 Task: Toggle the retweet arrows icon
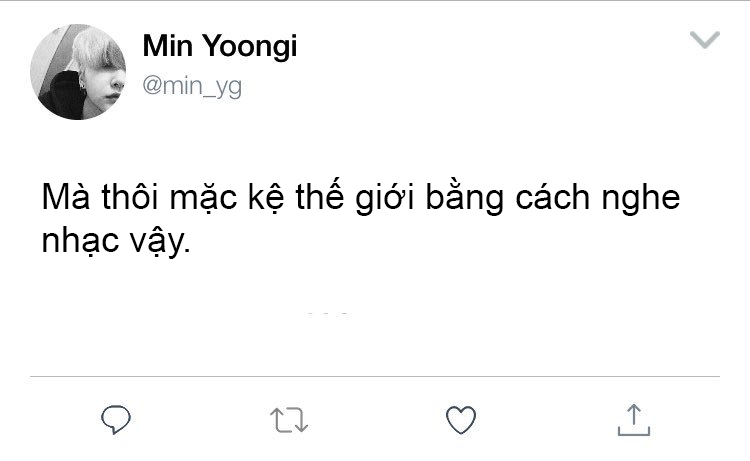pyautogui.click(x=290, y=419)
